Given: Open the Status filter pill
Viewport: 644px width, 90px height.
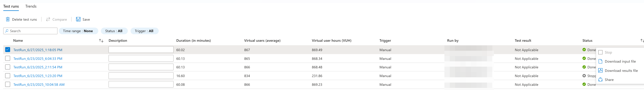Looking at the screenshot, I should click(114, 31).
